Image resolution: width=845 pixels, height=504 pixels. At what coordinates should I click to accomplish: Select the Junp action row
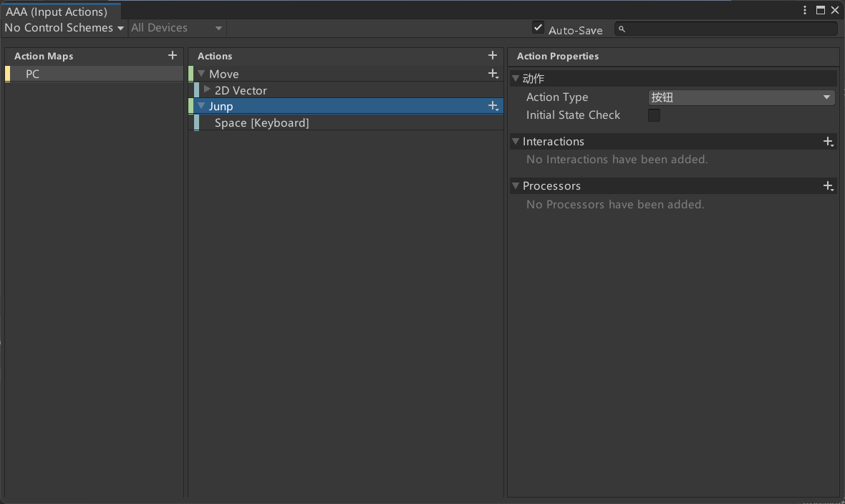point(346,106)
